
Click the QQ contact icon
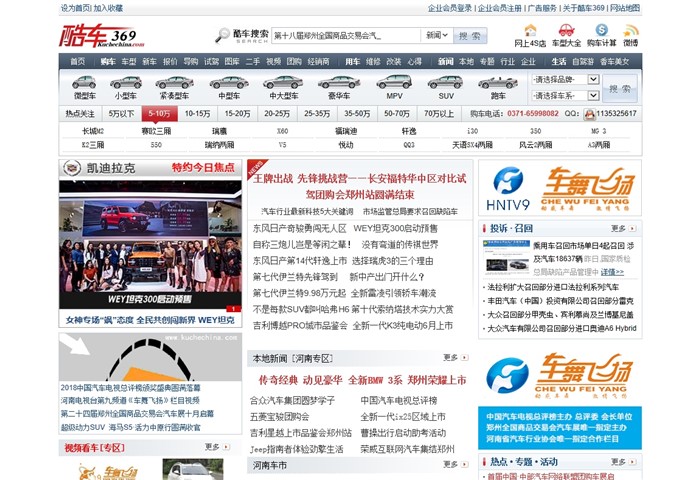(x=590, y=114)
